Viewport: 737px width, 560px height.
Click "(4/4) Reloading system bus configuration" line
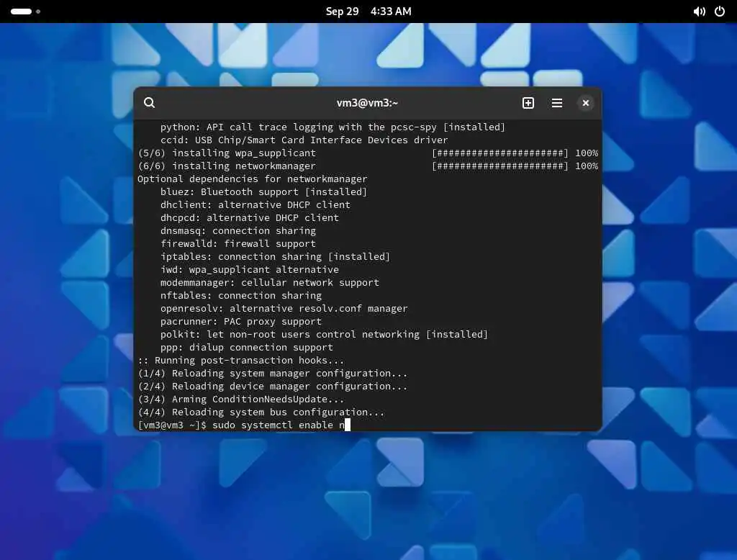(261, 412)
